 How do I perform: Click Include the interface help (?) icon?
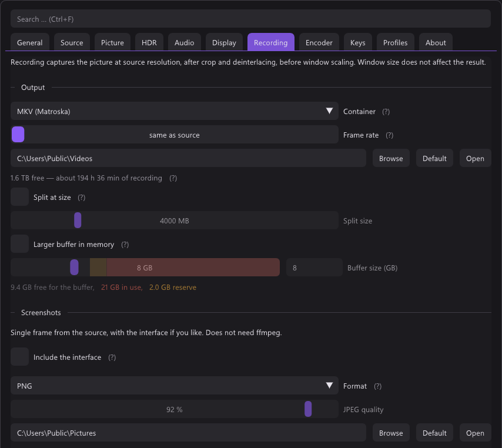pyautogui.click(x=112, y=357)
